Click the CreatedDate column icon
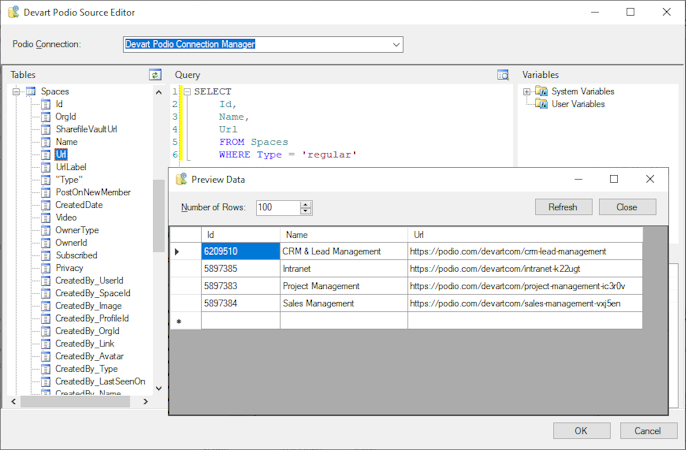This screenshot has height=450, width=686. click(x=45, y=205)
